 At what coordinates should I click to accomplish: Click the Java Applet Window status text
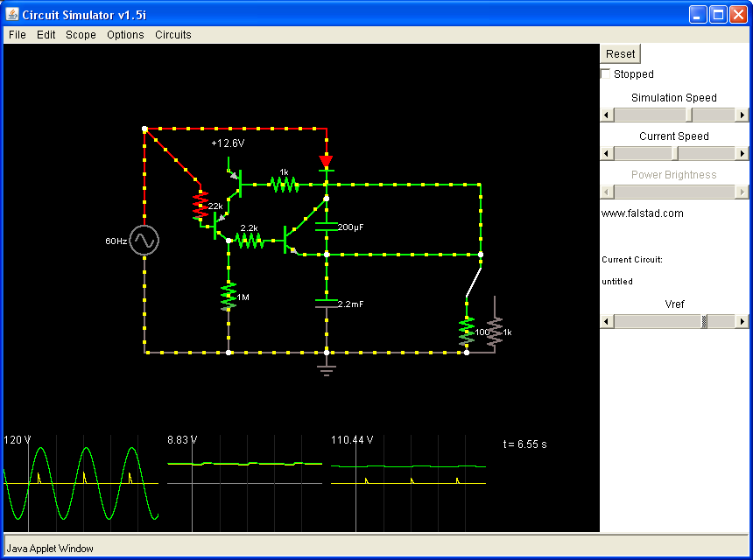pos(50,549)
